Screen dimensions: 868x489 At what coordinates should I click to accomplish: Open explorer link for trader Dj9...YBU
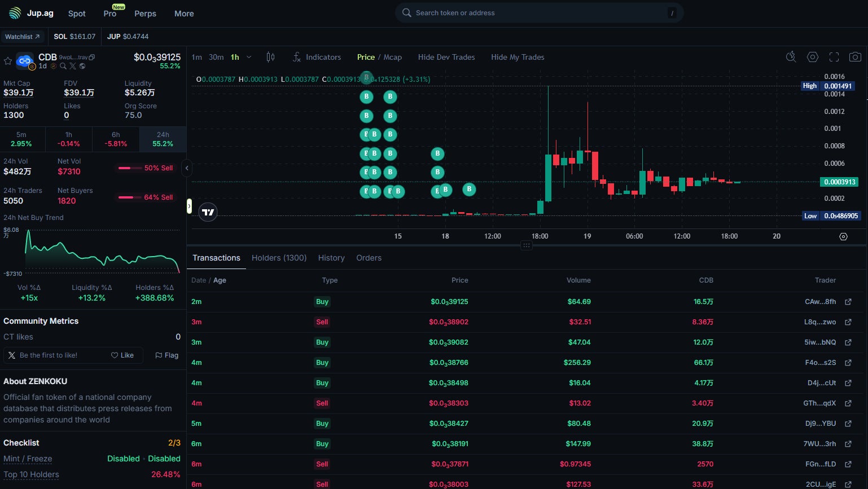click(848, 424)
